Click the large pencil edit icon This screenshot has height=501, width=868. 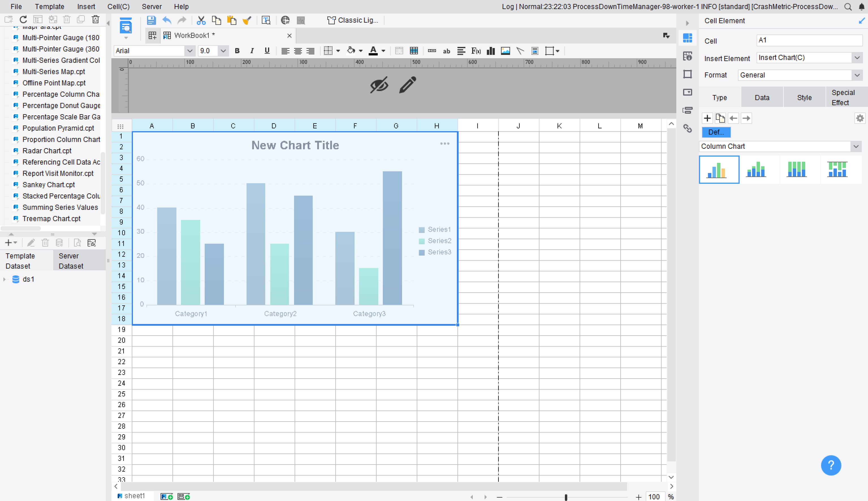[x=408, y=85]
